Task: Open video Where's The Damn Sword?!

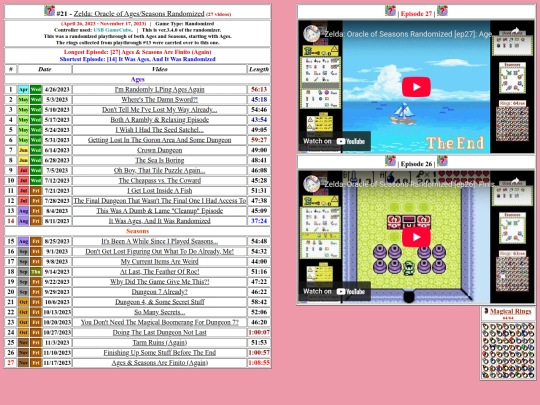Action: (x=159, y=100)
